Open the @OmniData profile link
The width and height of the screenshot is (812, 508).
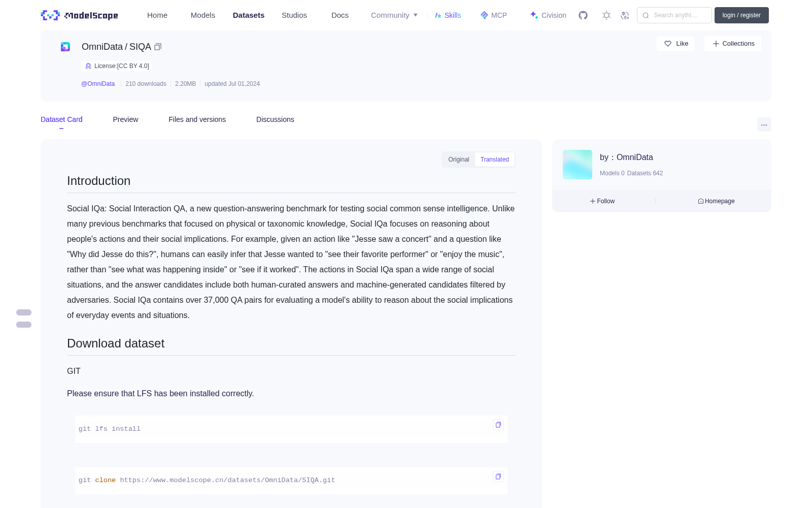pyautogui.click(x=98, y=84)
